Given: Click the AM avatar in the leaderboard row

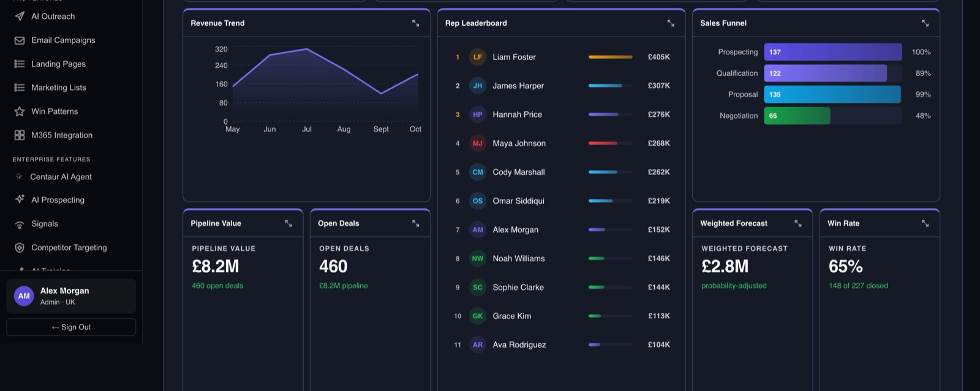Looking at the screenshot, I should click(478, 229).
